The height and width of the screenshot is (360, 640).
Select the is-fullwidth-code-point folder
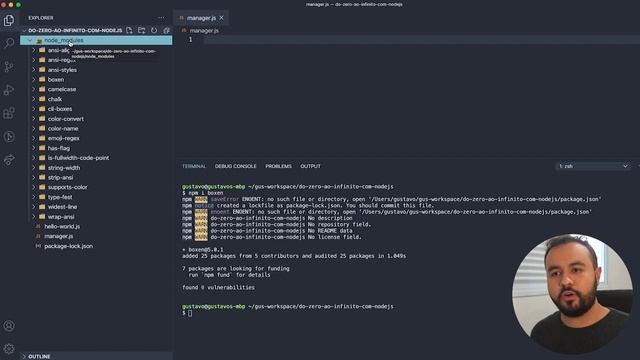tap(96, 158)
